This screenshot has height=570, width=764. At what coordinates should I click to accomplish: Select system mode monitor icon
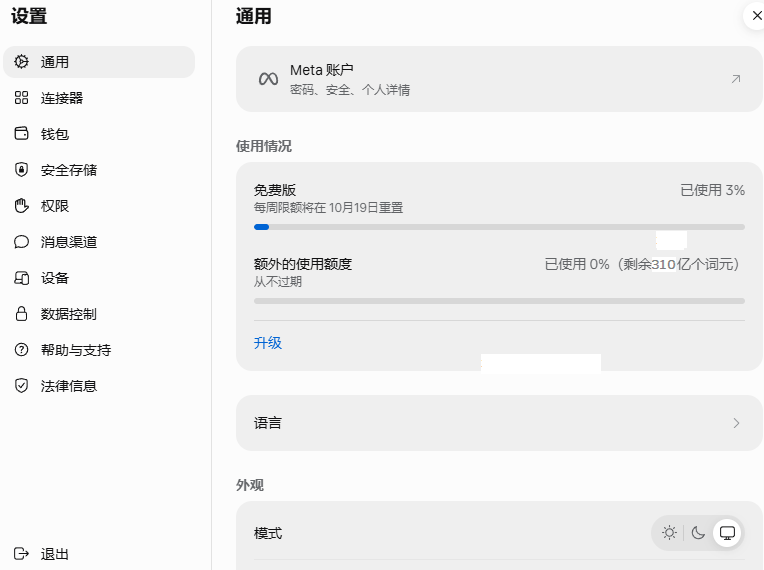(727, 532)
